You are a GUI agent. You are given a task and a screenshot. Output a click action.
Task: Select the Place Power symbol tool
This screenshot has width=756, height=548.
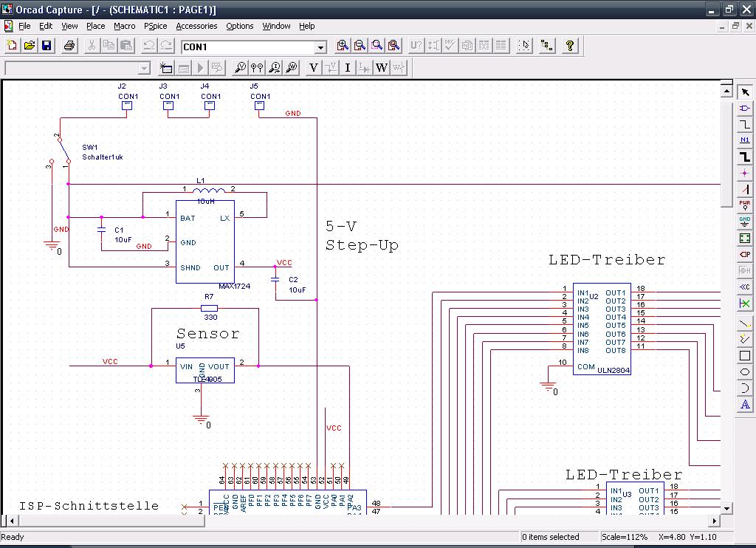coord(745,205)
